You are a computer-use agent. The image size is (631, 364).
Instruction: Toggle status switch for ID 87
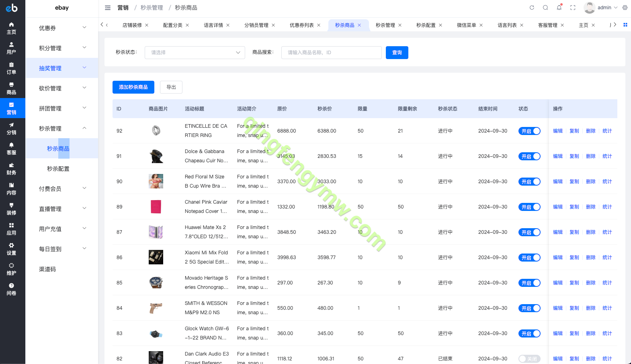(529, 232)
